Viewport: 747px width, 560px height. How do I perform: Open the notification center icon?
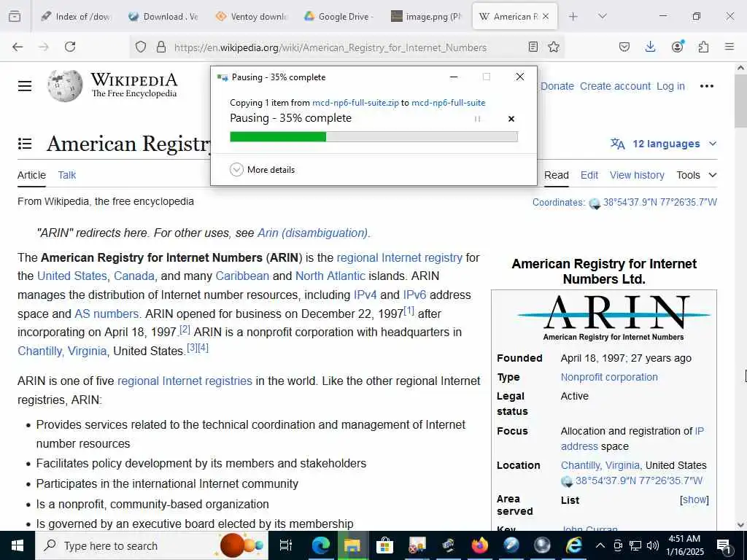(724, 545)
